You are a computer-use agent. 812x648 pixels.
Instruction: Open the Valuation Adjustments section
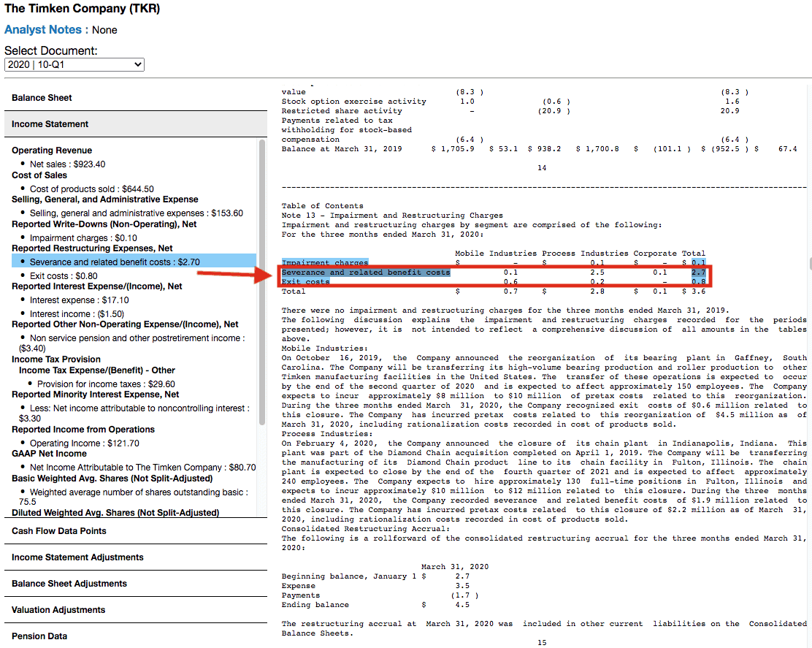pyautogui.click(x=136, y=610)
